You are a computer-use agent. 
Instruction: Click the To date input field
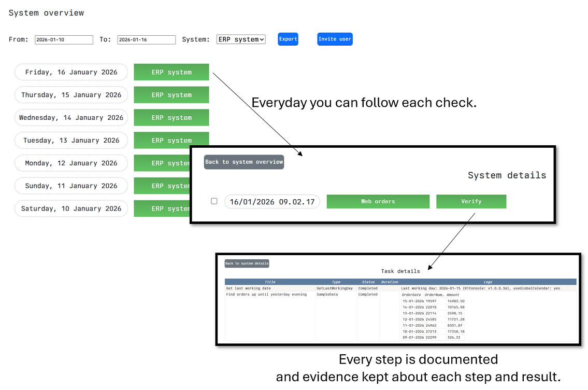click(147, 40)
